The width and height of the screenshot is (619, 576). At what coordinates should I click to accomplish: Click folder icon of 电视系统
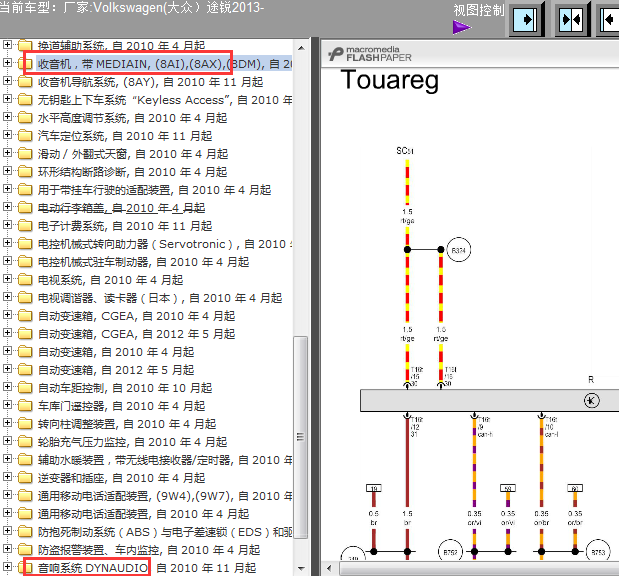tap(25, 280)
